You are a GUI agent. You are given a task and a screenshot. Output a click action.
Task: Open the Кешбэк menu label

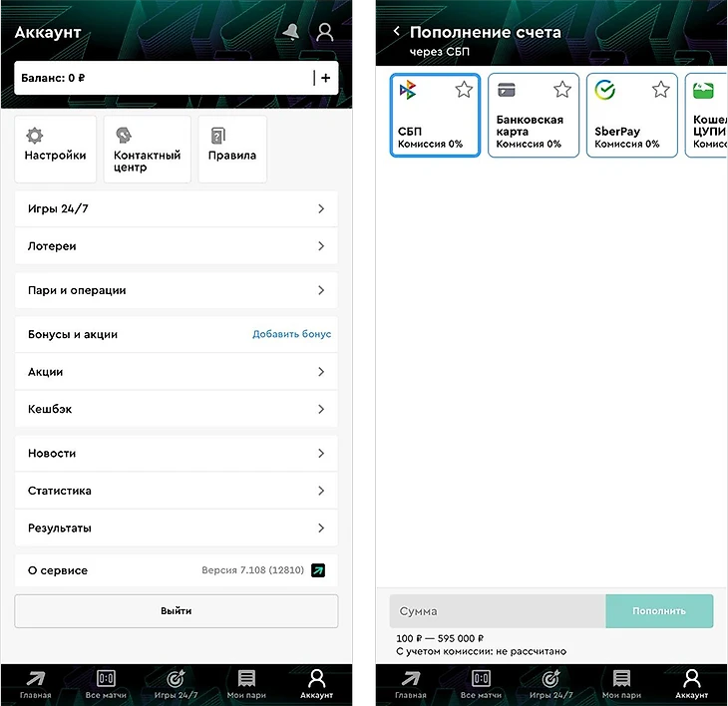click(50, 409)
